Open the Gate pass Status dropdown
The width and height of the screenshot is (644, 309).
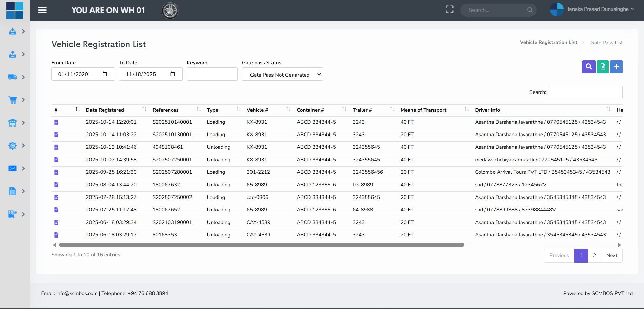pos(282,74)
